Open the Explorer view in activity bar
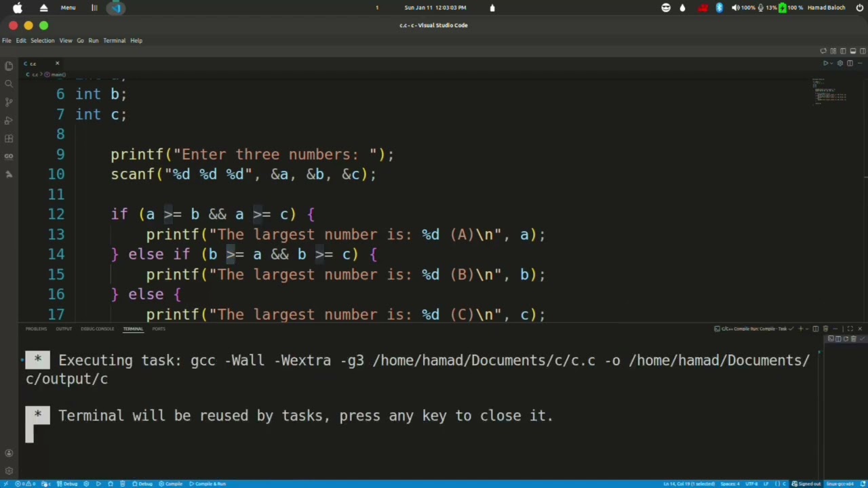The width and height of the screenshot is (868, 488). pyautogui.click(x=9, y=66)
